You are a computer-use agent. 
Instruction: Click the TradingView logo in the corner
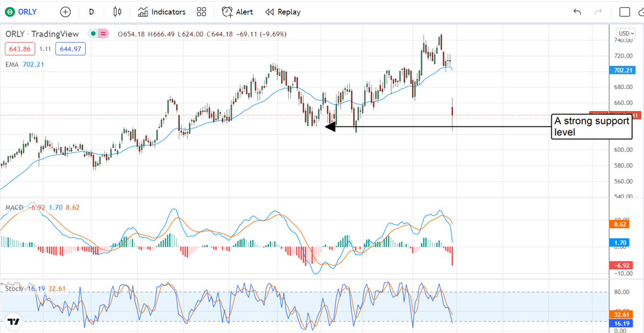click(13, 322)
